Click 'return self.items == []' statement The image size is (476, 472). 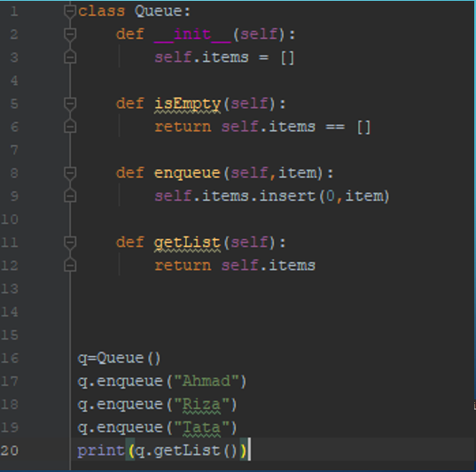click(262, 127)
